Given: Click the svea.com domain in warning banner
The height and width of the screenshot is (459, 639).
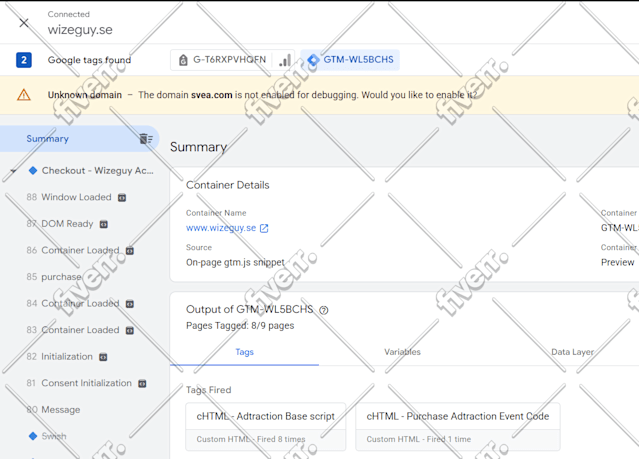Looking at the screenshot, I should point(212,95).
